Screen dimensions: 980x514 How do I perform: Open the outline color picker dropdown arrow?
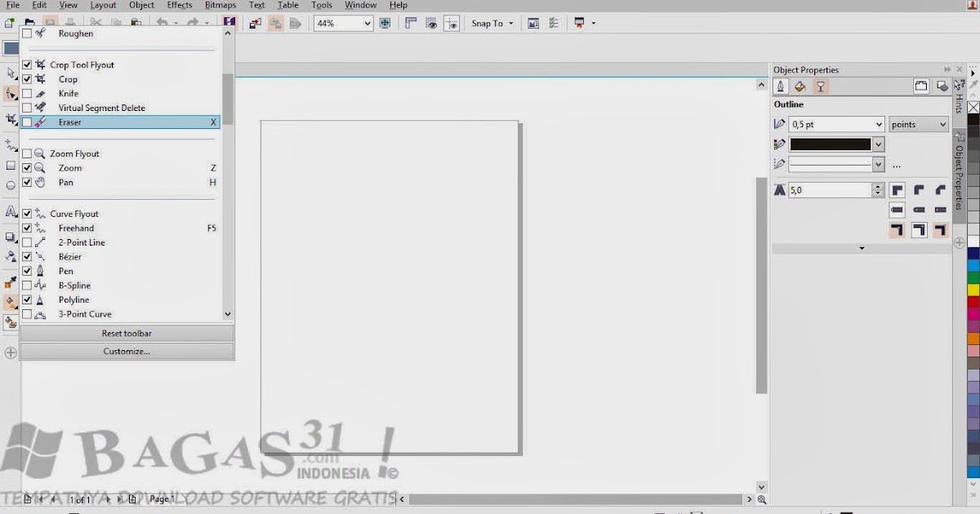(x=879, y=144)
